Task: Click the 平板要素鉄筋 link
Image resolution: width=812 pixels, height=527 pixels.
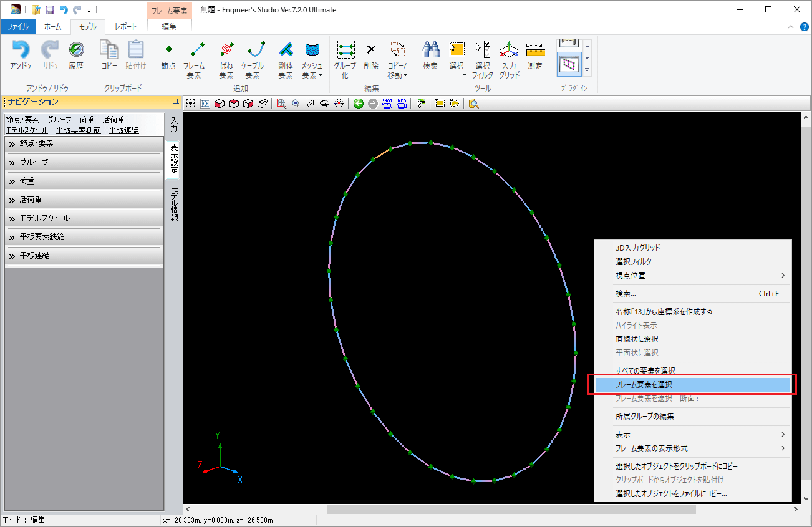Action: [x=78, y=130]
